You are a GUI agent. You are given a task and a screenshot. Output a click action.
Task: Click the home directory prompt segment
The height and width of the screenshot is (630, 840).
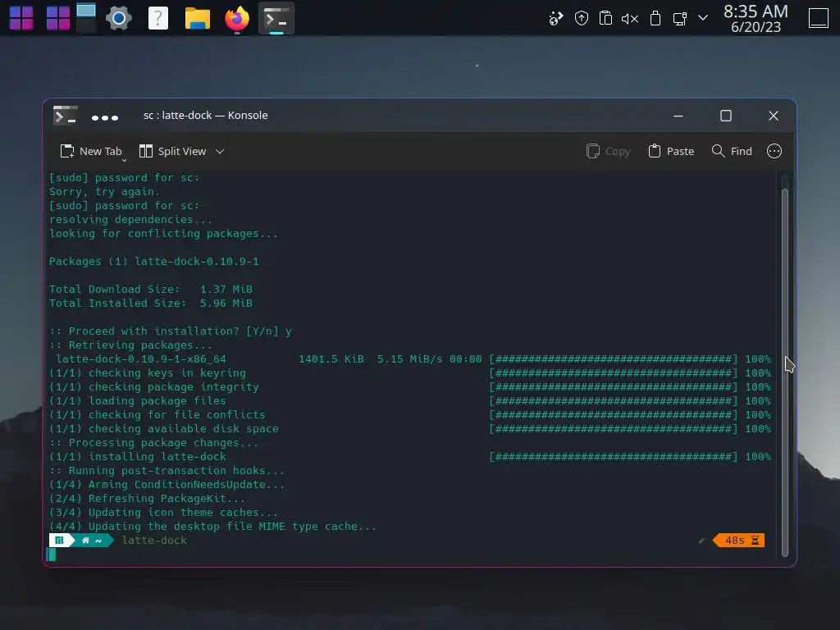[92, 540]
